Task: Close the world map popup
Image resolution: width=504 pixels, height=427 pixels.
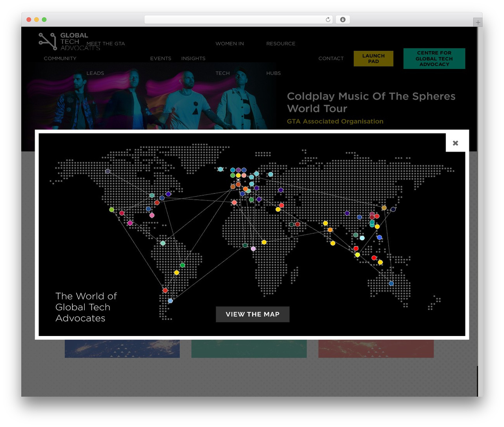Action: click(455, 143)
